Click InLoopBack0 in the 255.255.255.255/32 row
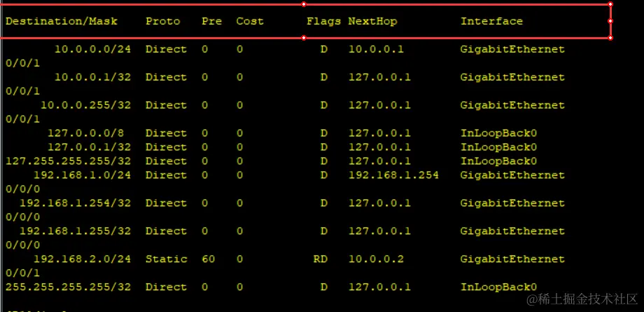Screen dimensions: 644x312 (x=498, y=287)
